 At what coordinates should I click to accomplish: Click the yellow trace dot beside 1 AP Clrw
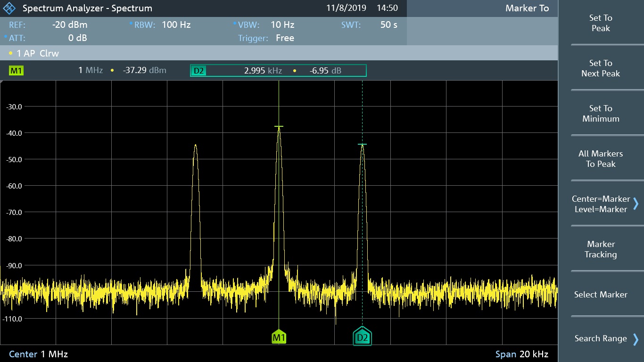[11, 53]
